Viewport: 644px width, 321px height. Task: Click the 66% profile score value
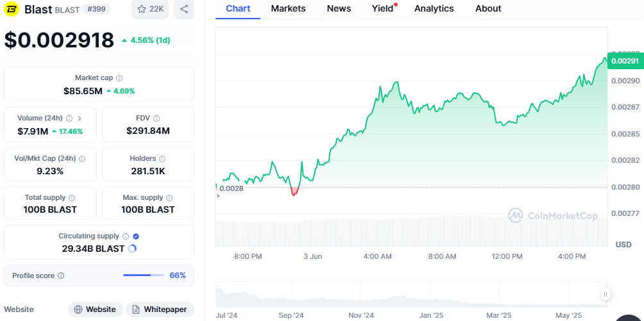(x=178, y=276)
